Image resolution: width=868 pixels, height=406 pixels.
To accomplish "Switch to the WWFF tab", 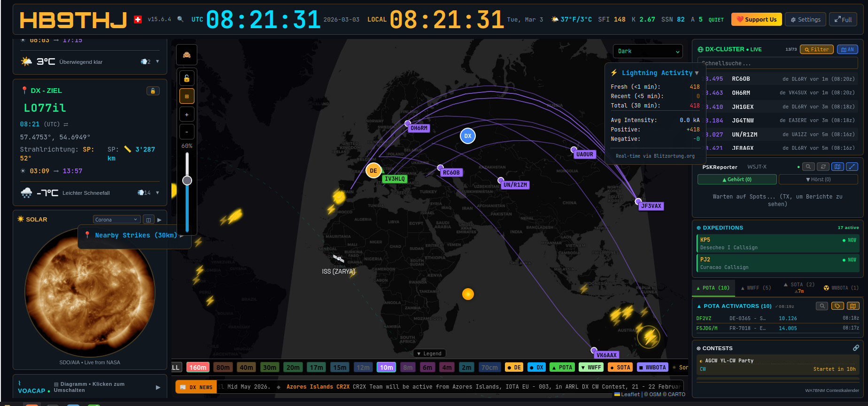I will (756, 288).
